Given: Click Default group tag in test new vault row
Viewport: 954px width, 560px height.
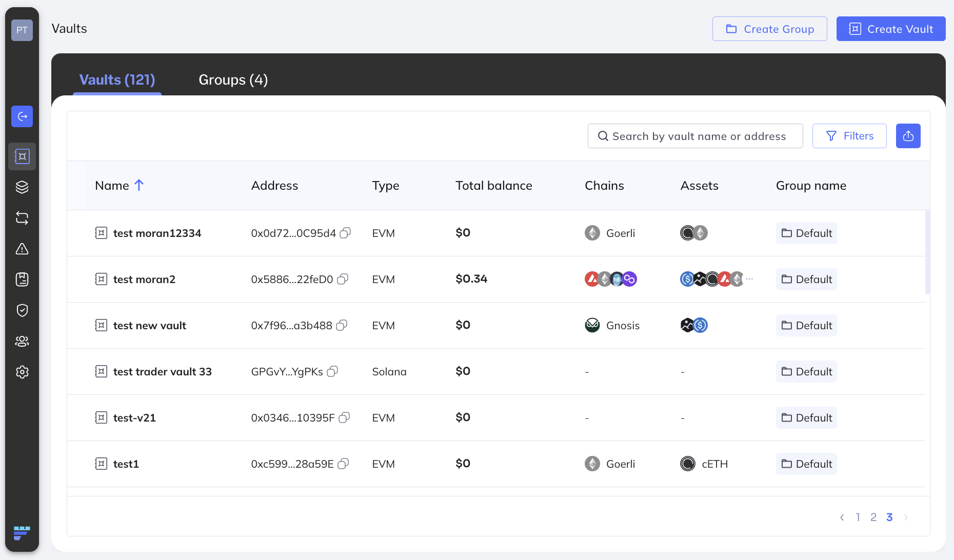Looking at the screenshot, I should (x=806, y=326).
